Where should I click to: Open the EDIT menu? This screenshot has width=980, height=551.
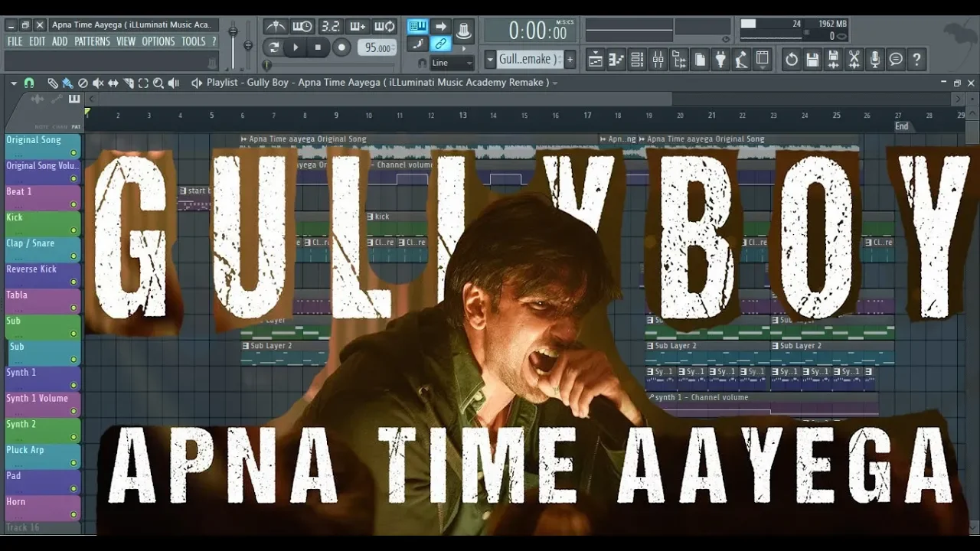click(38, 41)
